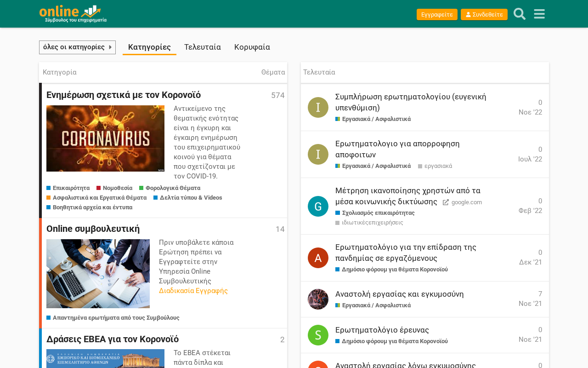Switch to the Κορυφαία tab
This screenshot has width=588, height=368.
(x=252, y=47)
